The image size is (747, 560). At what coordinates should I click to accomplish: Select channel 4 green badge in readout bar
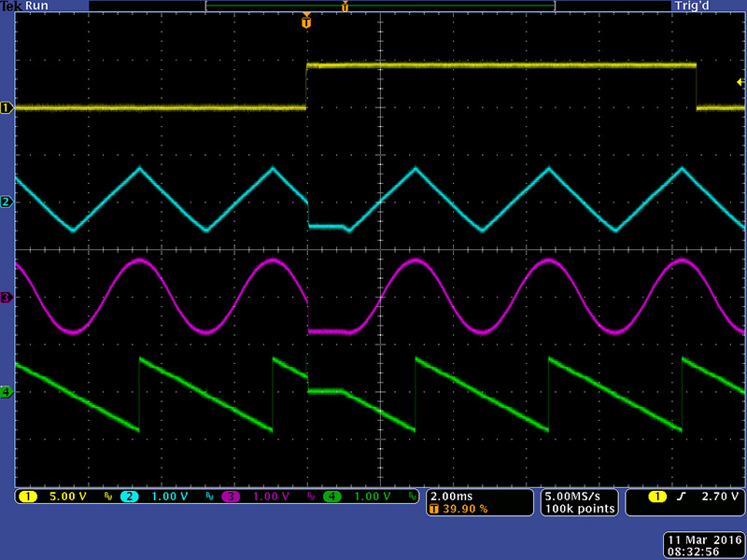click(331, 497)
